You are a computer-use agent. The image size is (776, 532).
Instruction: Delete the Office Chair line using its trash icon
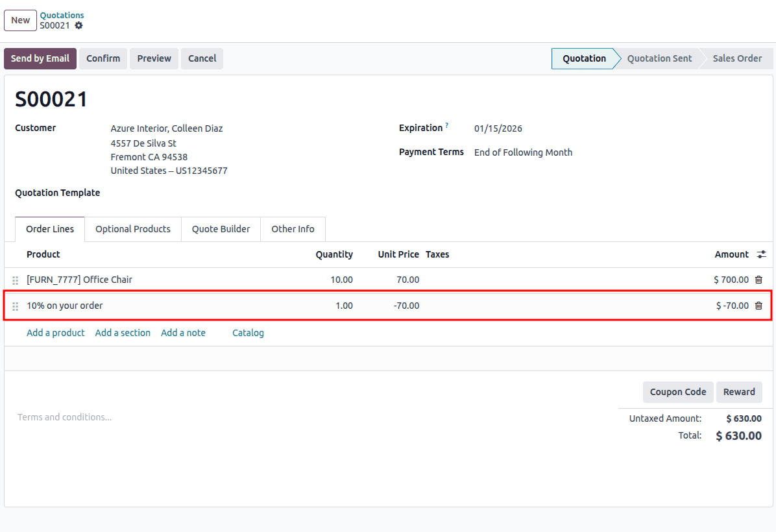tap(758, 279)
